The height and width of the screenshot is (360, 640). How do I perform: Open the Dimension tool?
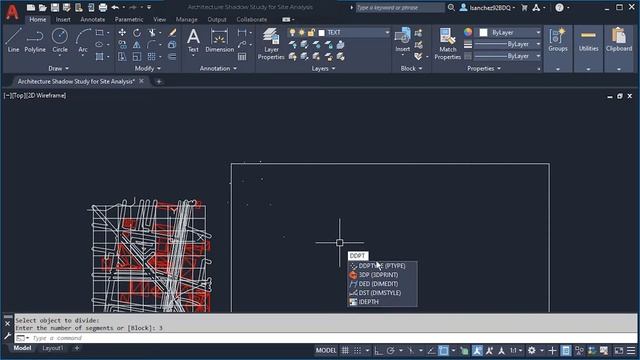tap(220, 40)
